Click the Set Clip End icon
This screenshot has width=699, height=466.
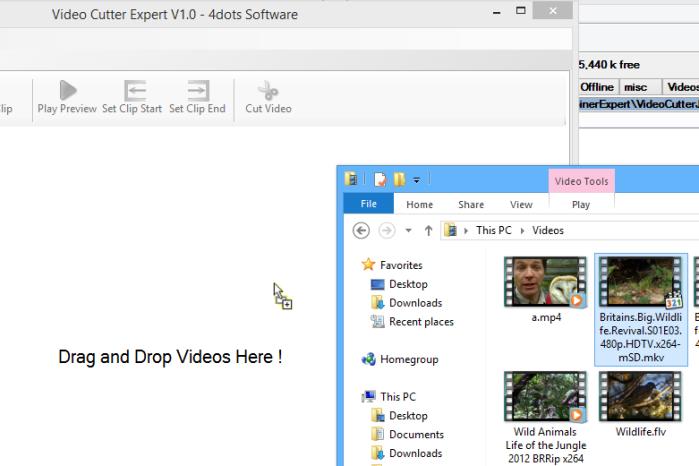[x=198, y=91]
